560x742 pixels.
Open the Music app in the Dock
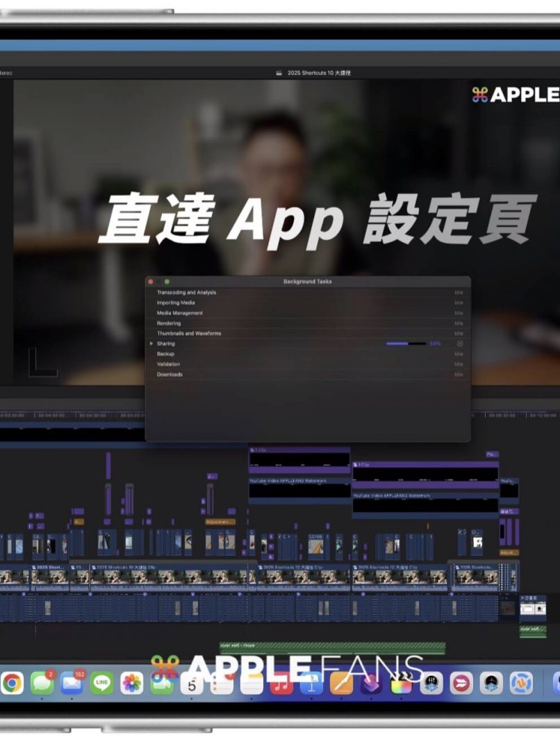(281, 684)
